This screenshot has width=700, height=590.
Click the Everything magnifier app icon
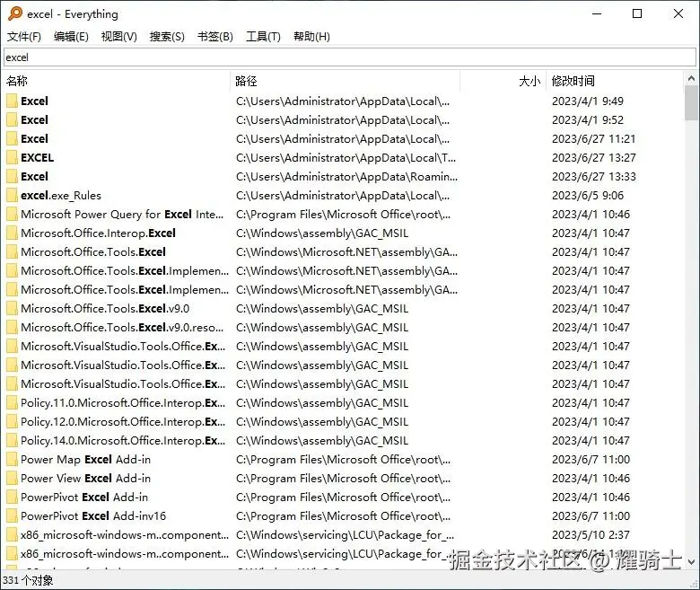pos(14,13)
